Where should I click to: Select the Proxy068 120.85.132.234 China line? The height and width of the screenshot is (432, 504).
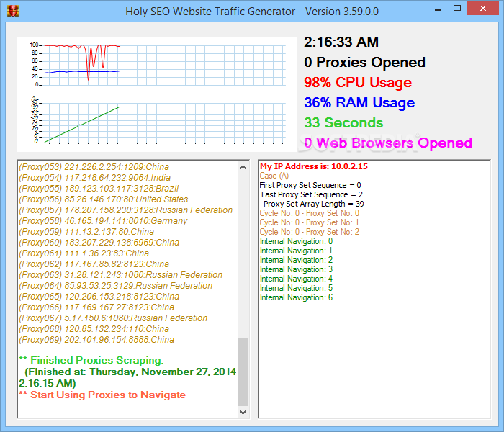(94, 329)
